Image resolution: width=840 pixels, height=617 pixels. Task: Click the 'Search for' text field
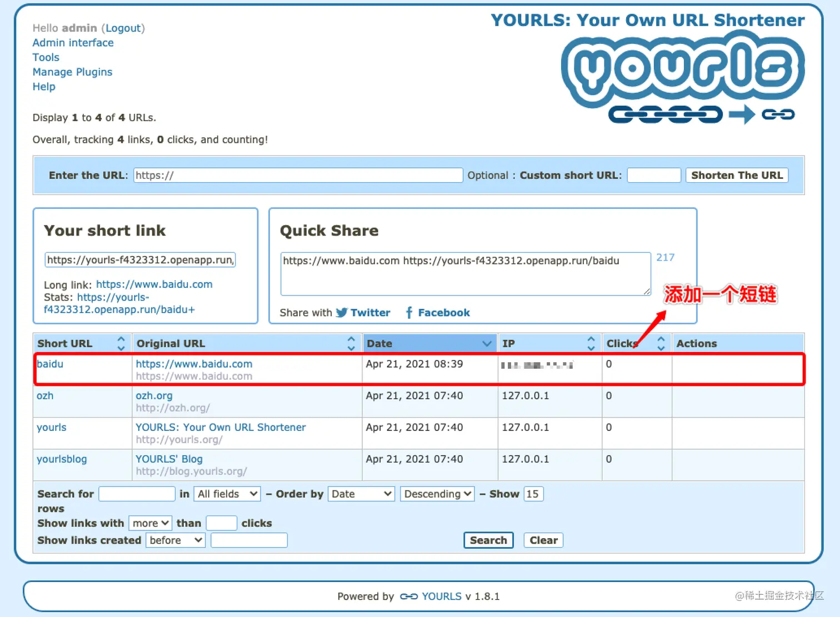click(x=137, y=494)
